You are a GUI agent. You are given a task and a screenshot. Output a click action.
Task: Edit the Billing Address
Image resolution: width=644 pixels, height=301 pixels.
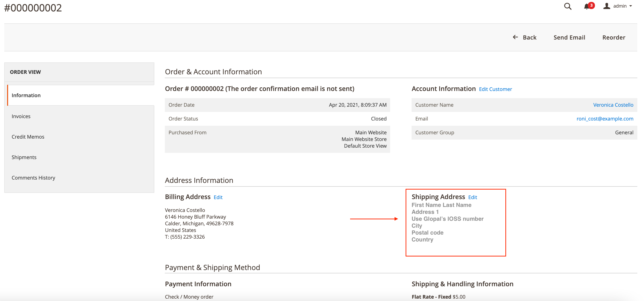tap(218, 197)
